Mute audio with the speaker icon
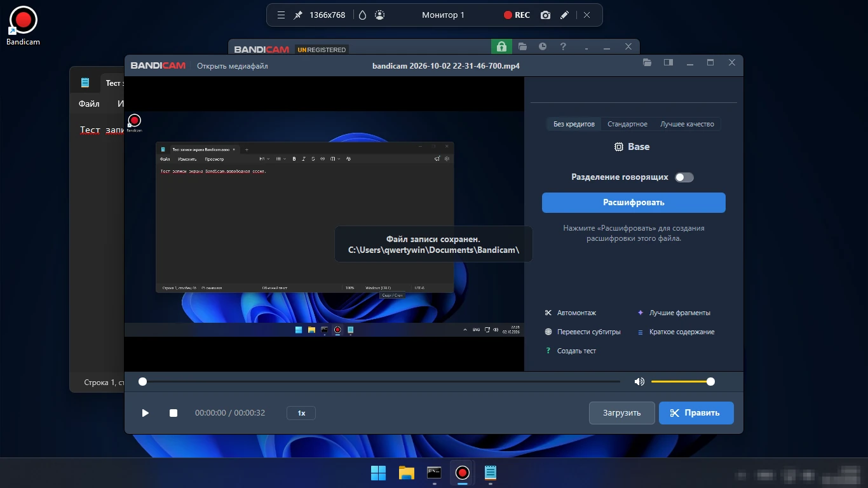 [x=639, y=381]
